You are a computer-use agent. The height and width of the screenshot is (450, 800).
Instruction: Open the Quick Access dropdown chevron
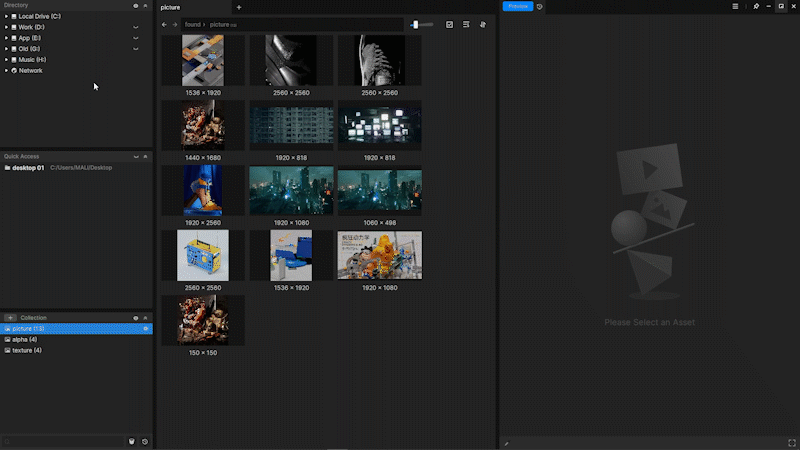tap(136, 157)
